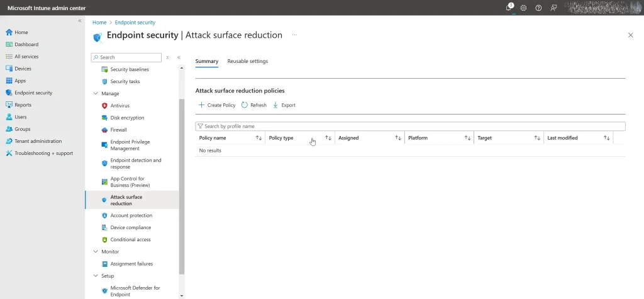
Task: Click the Endpoint security breadcrumb link
Action: tap(135, 23)
